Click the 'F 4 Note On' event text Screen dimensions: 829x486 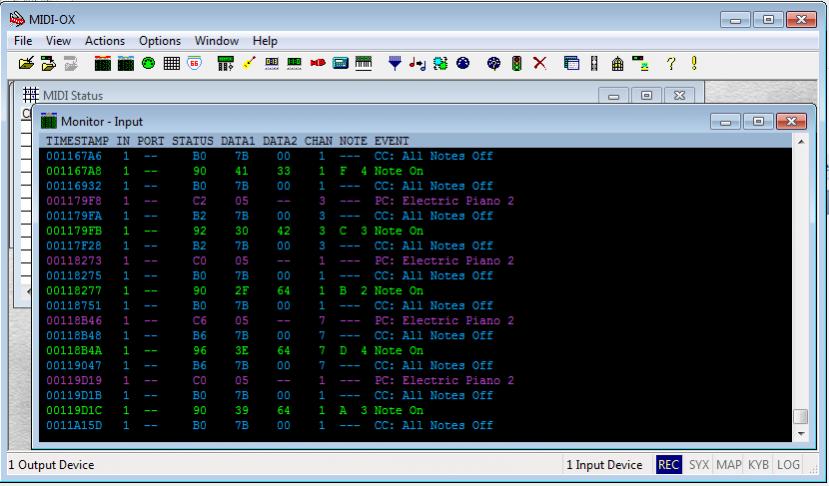pos(381,171)
